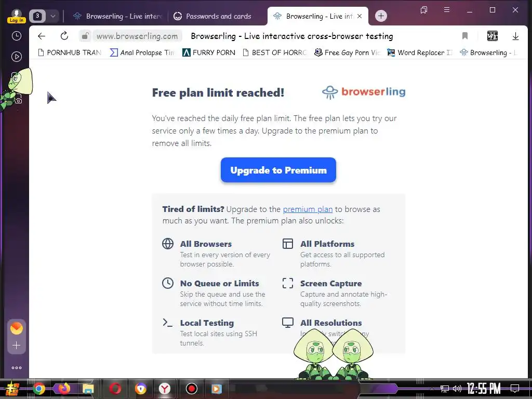Click the 'Screen Capture' feature title

point(331,283)
